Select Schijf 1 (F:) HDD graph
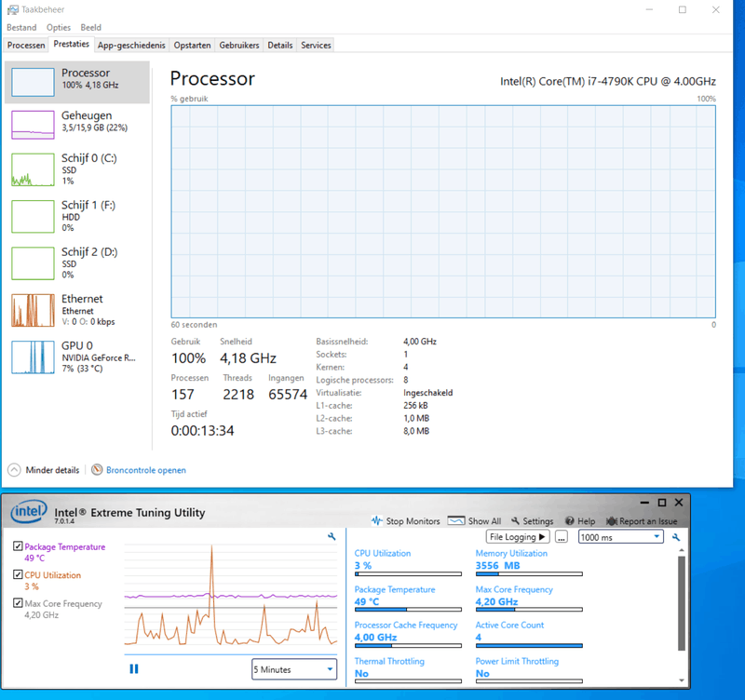The height and width of the screenshot is (700, 745). (x=33, y=217)
